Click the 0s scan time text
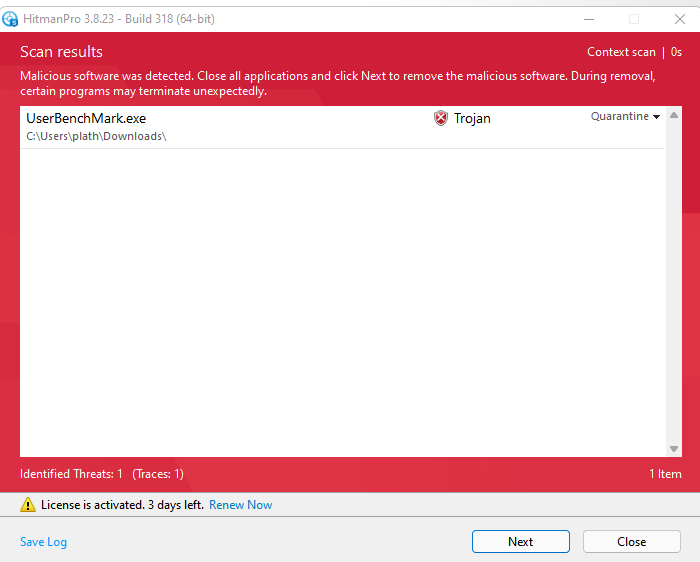 [676, 52]
